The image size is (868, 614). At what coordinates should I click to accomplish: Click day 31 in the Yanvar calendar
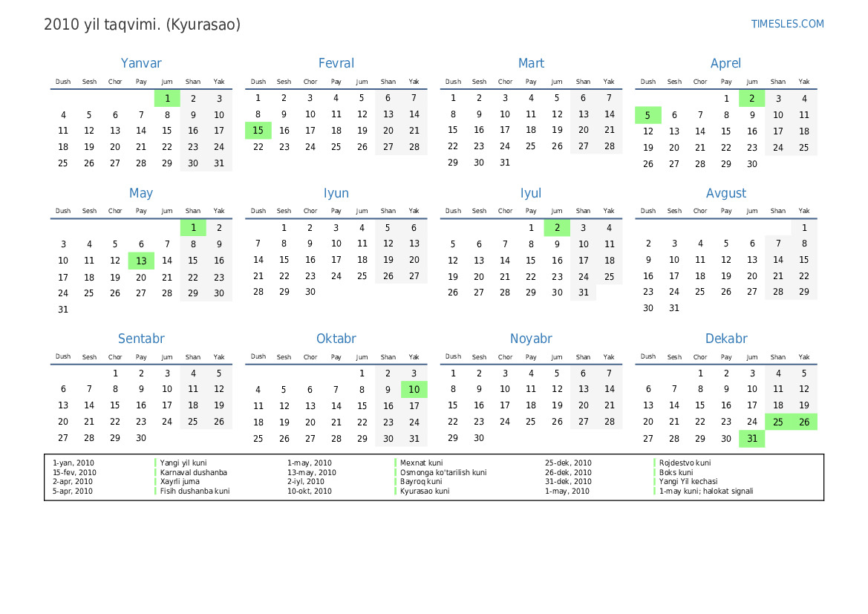pos(219,163)
